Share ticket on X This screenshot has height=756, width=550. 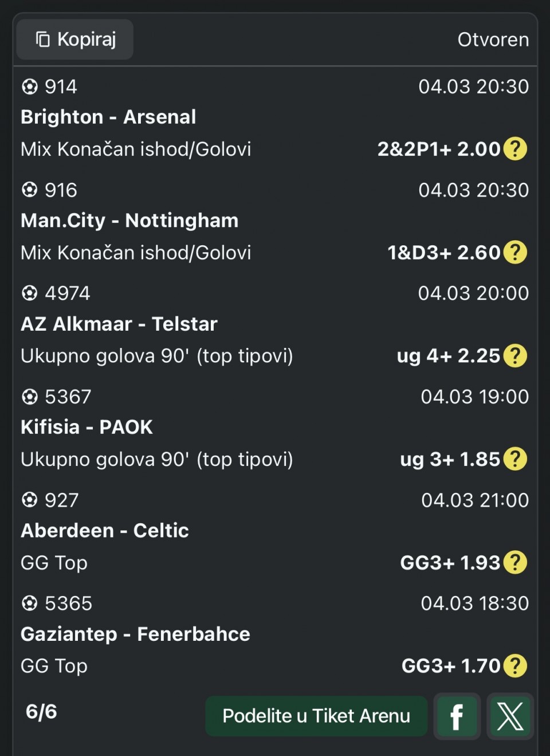coord(510,716)
